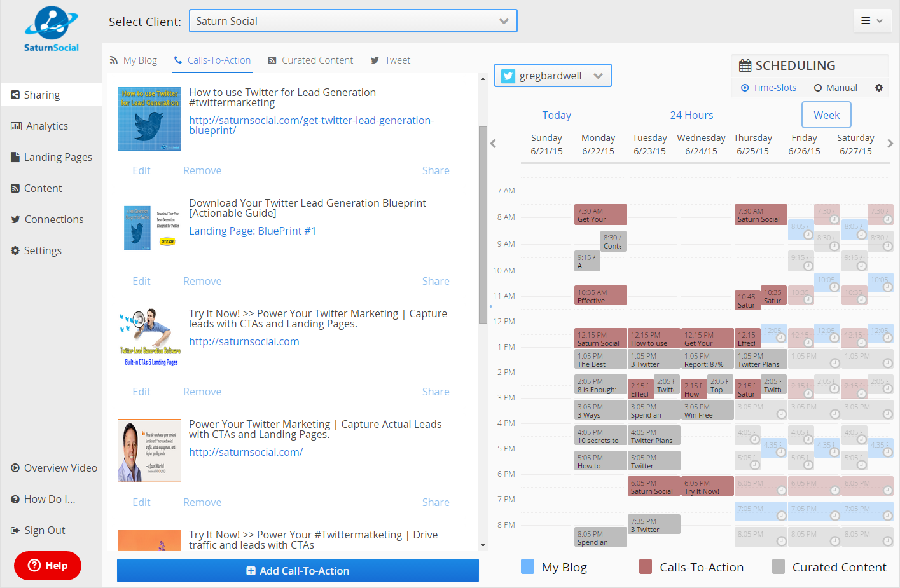Switch to Tweet tab

tap(391, 60)
